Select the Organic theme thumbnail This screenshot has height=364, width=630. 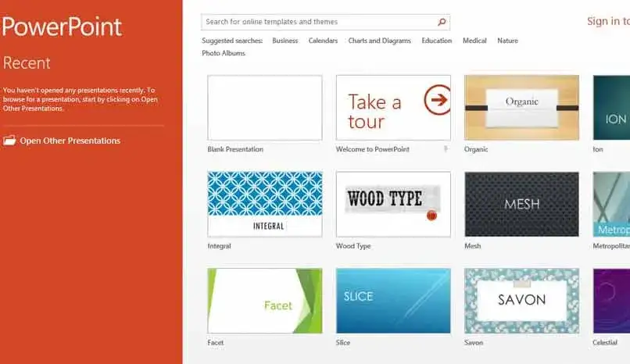tap(521, 108)
